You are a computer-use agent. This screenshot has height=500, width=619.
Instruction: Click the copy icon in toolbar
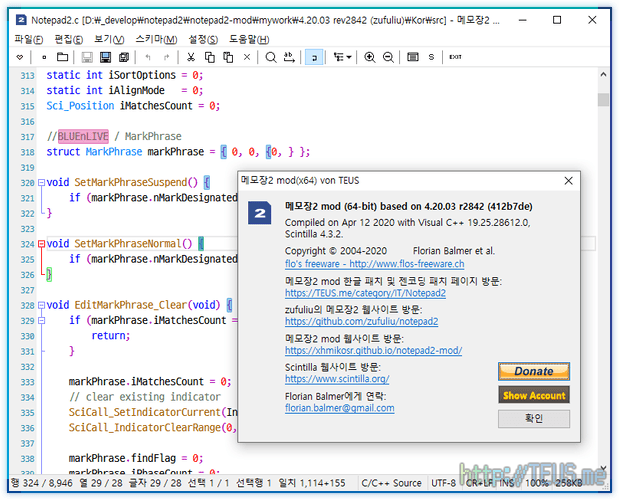tap(210, 57)
